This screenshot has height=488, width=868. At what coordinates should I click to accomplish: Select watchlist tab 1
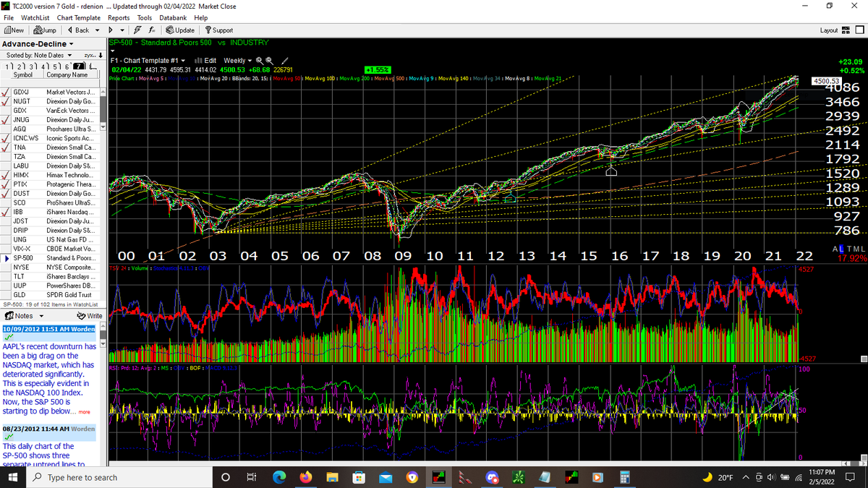[x=7, y=66]
